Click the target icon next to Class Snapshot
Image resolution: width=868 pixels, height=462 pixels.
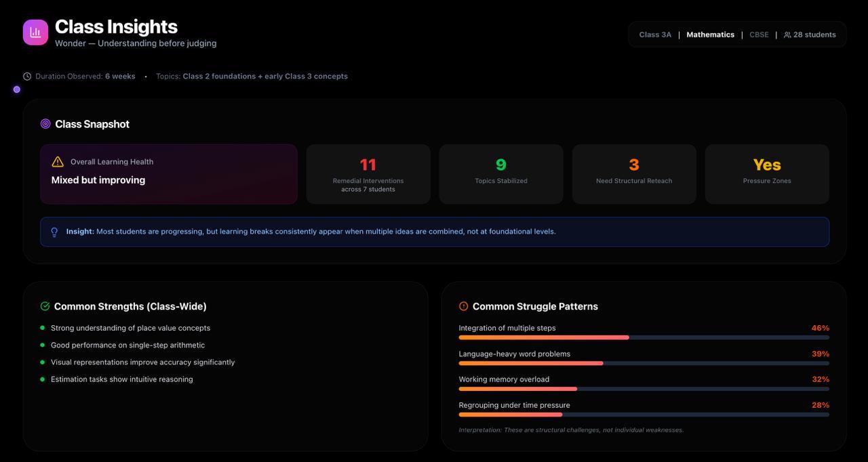point(45,124)
